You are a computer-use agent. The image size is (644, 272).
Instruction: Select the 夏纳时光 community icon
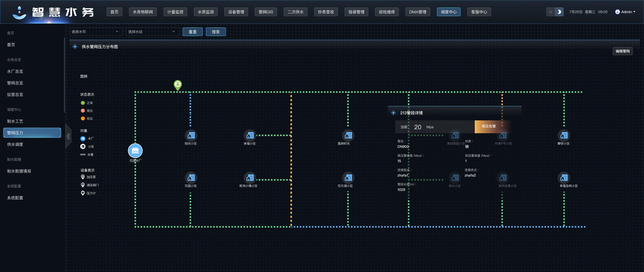[348, 135]
